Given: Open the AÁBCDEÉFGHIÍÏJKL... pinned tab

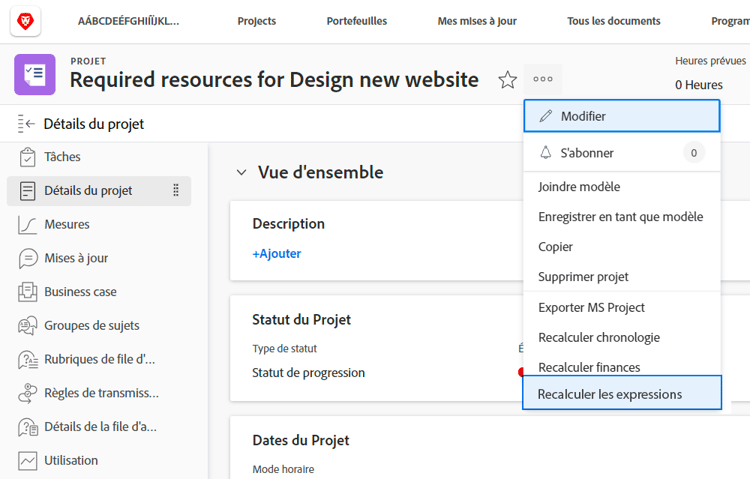Looking at the screenshot, I should coord(129,21).
